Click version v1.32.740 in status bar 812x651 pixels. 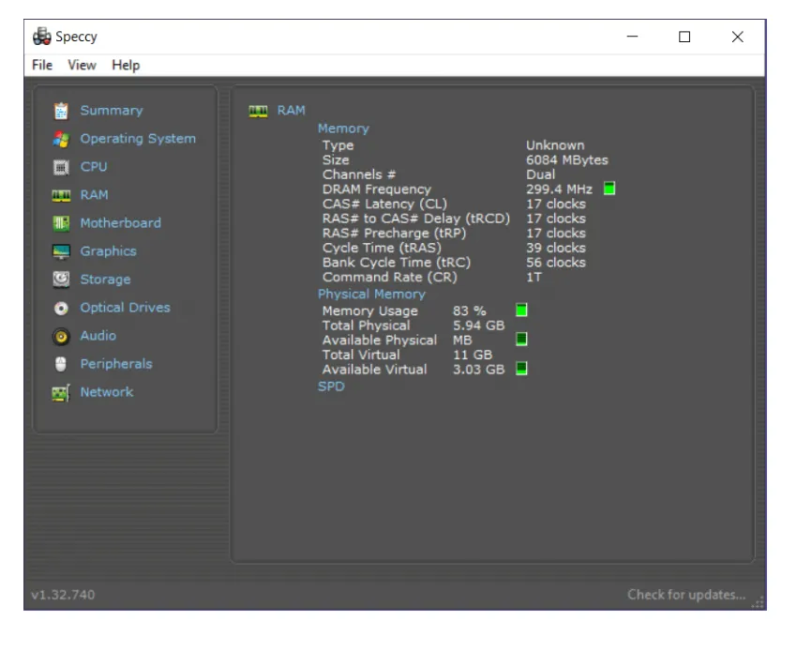[x=63, y=595]
